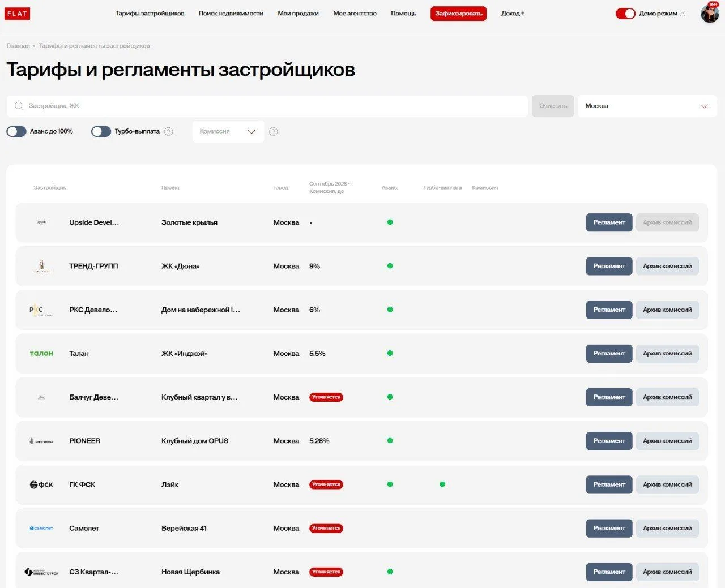Click the Upside Development logo
Screen dimensions: 725x588
pyautogui.click(x=41, y=222)
